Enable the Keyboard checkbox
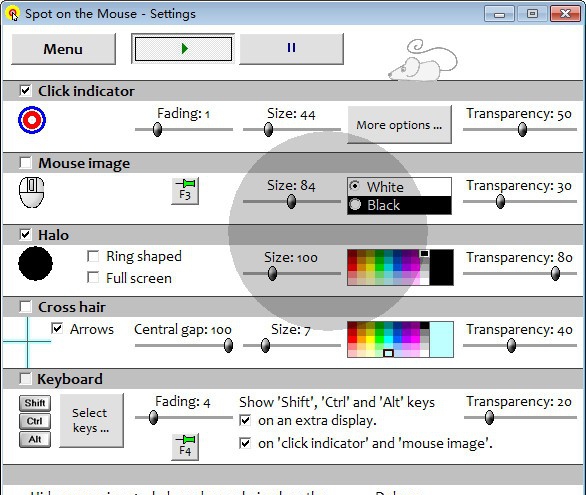 (25, 379)
